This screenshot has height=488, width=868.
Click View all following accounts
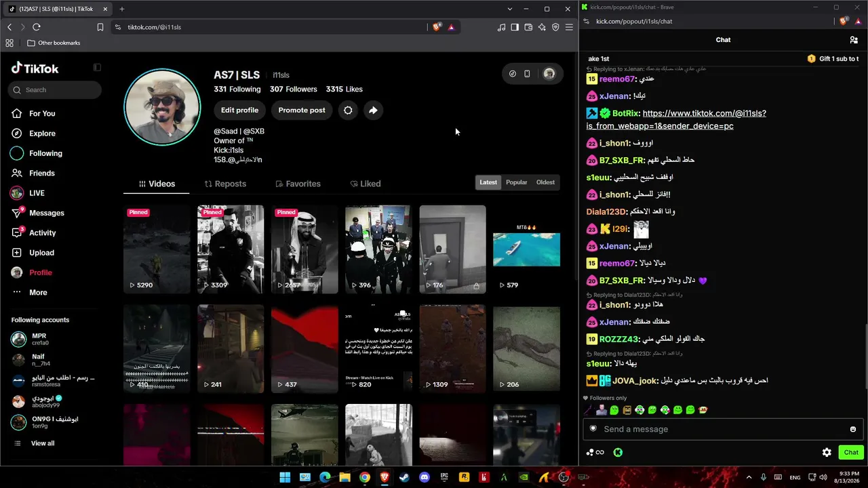[x=43, y=443]
